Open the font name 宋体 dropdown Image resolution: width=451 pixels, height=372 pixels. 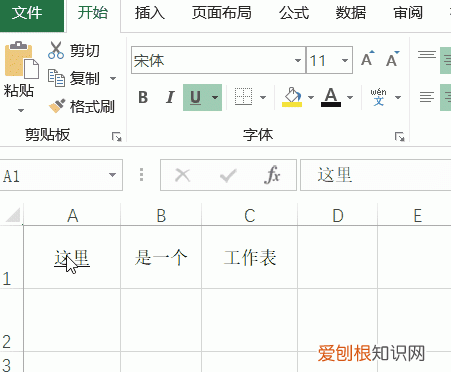[x=298, y=60]
